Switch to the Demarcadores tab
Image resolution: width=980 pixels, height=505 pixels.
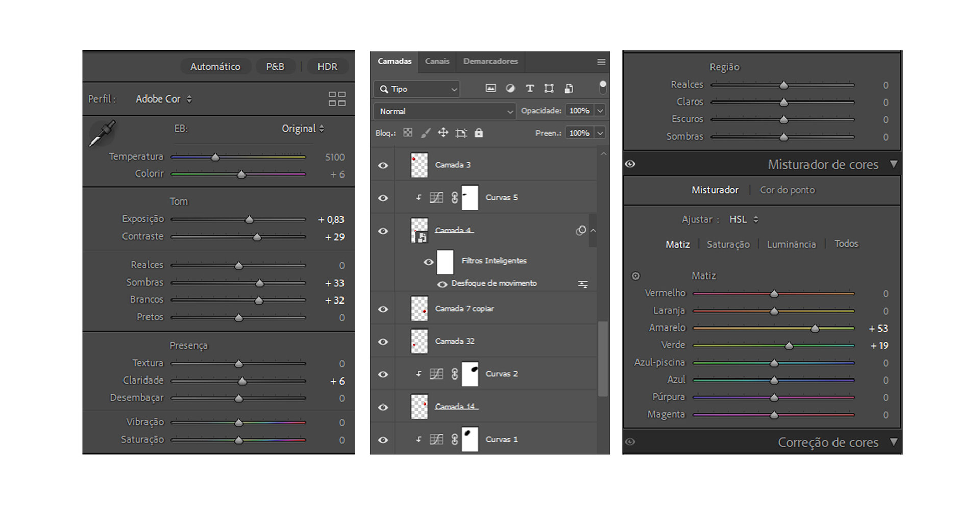click(x=491, y=61)
